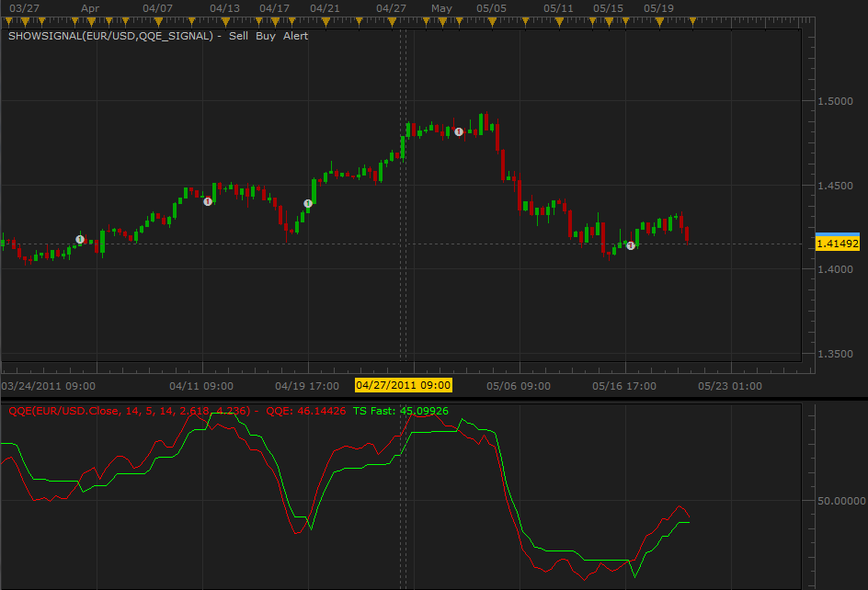The image size is (868, 590).
Task: Click the Sell legend label
Action: [238, 36]
